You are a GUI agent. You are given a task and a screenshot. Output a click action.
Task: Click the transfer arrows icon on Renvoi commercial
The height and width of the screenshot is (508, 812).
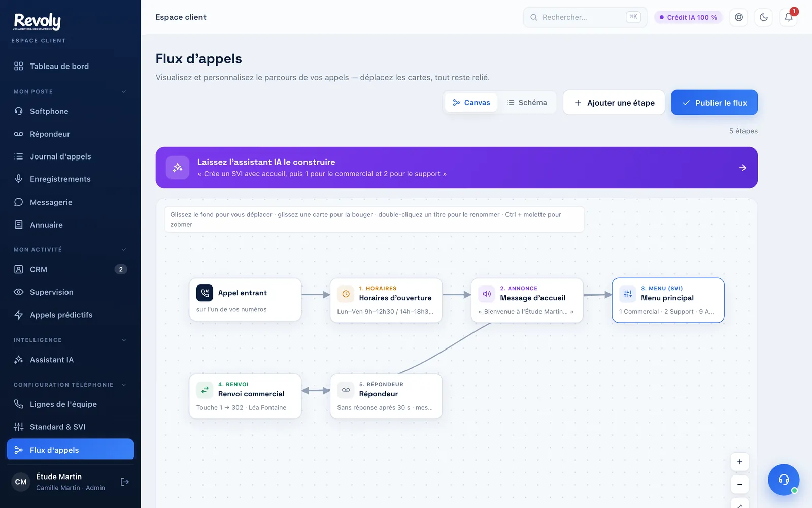pyautogui.click(x=205, y=390)
